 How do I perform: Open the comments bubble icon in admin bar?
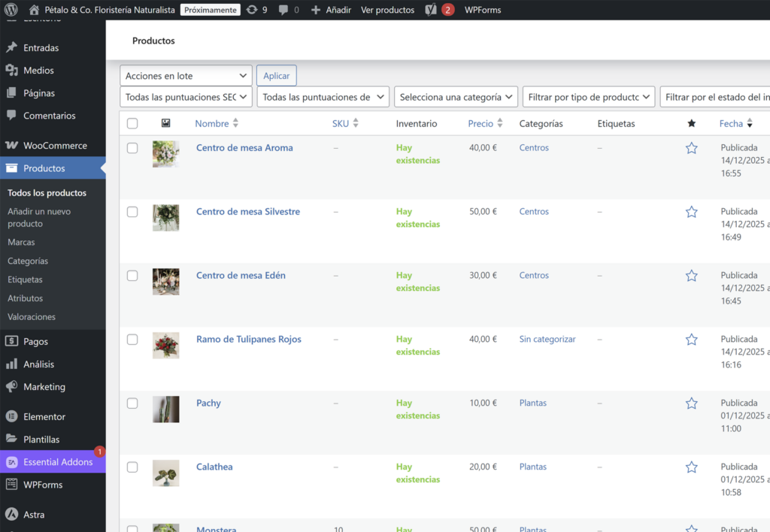click(x=283, y=10)
